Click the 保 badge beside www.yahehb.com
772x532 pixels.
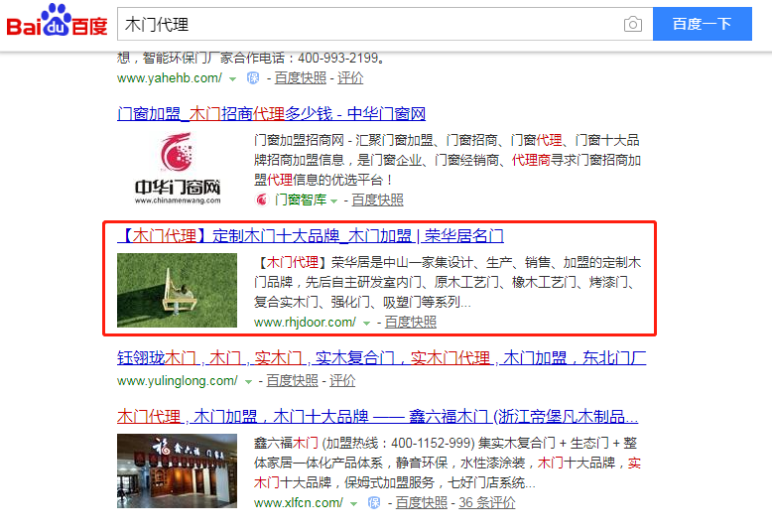[253, 77]
